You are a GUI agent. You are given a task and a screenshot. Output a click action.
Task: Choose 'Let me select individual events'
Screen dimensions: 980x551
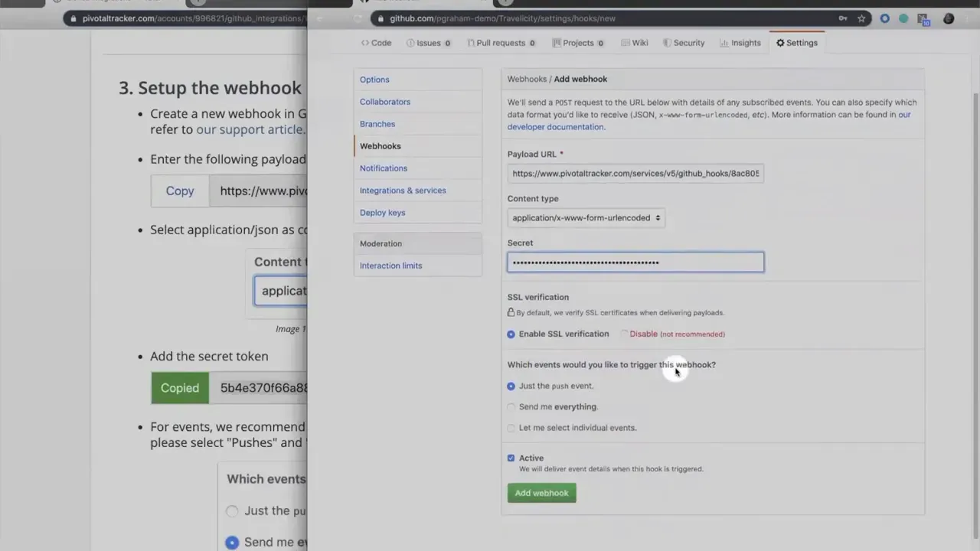tap(511, 428)
